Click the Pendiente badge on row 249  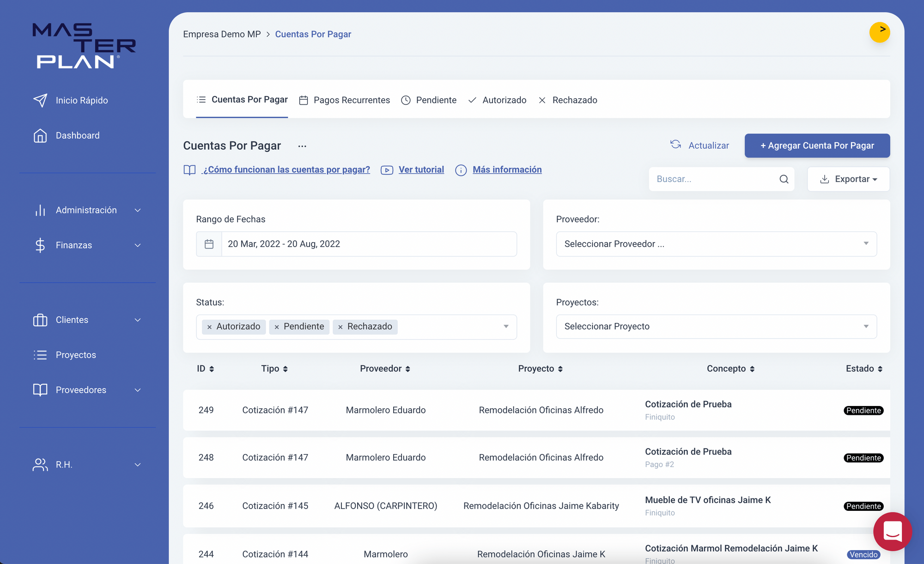point(863,411)
